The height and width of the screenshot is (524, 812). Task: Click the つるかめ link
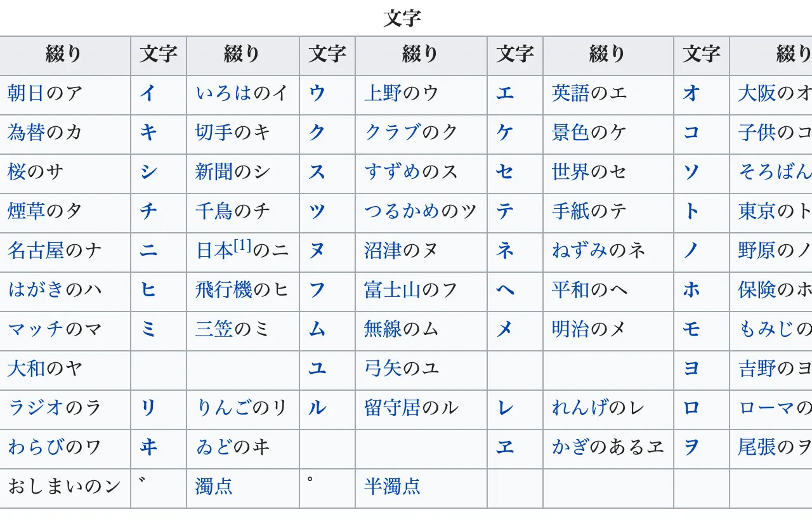[402, 211]
